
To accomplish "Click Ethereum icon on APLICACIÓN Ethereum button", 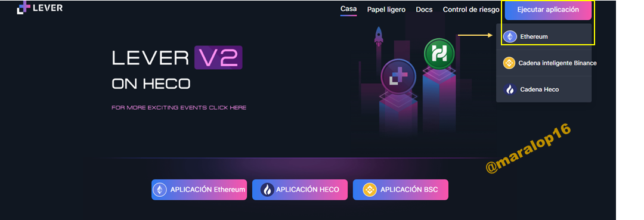I will tap(160, 190).
